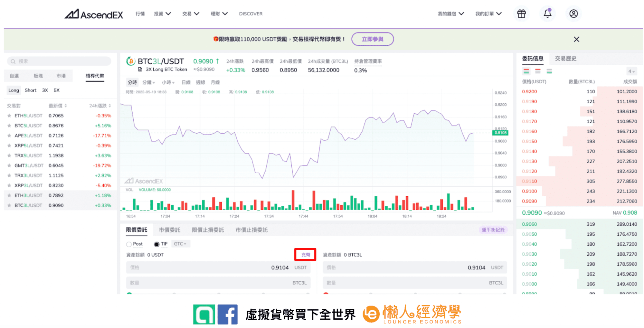Switch to the 槓桿代幣 tab
The height and width of the screenshot is (328, 644).
(95, 76)
